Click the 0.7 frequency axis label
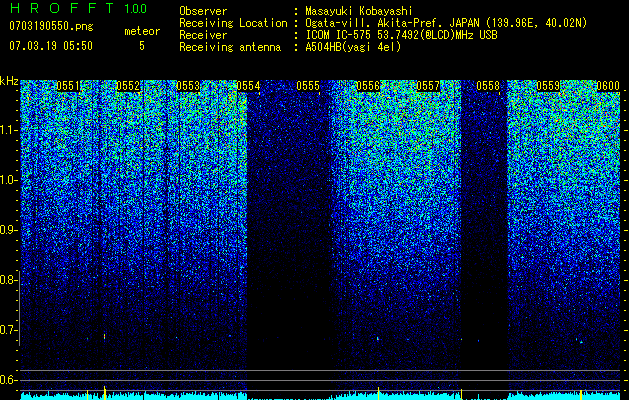This screenshot has width=629, height=400. pyautogui.click(x=7, y=330)
